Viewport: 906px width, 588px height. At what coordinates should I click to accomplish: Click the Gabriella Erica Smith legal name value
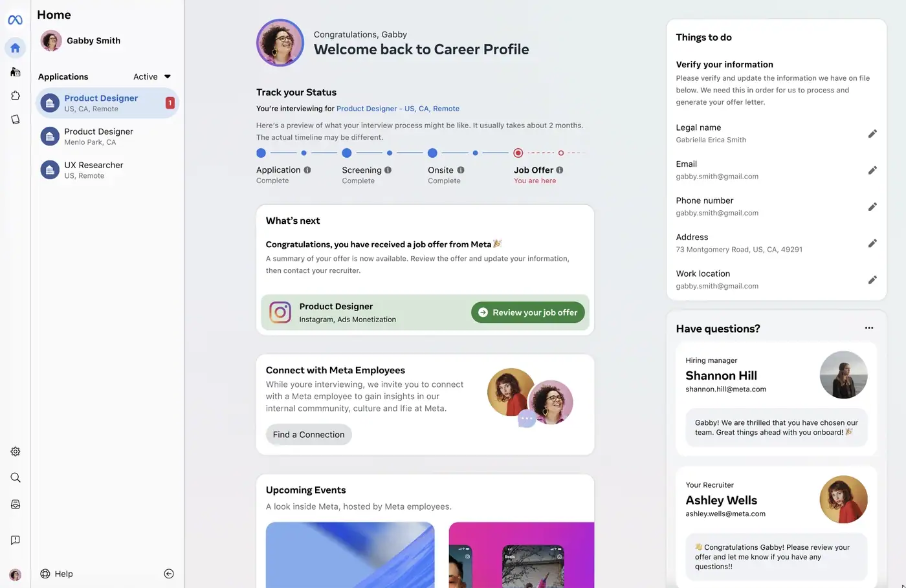711,140
